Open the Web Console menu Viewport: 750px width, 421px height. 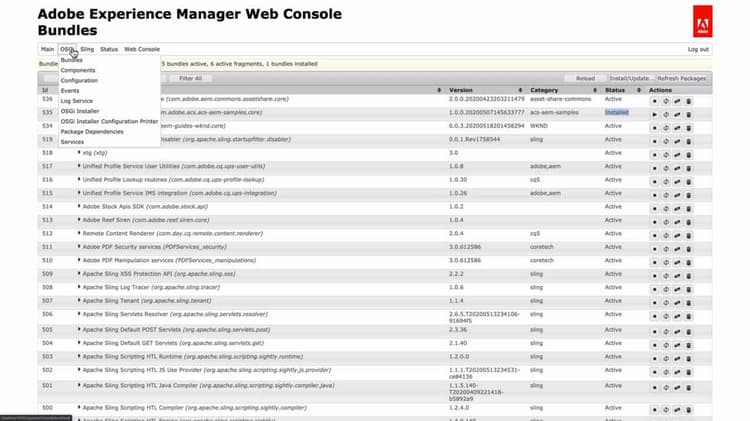[x=142, y=49]
